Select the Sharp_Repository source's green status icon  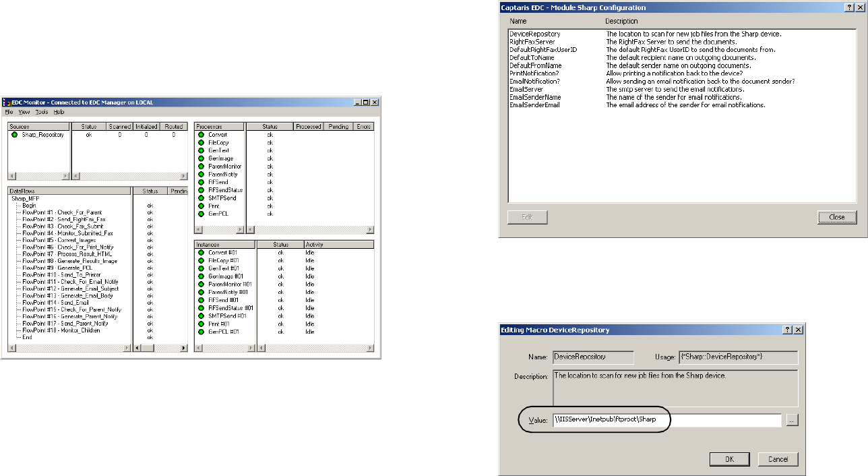(15, 135)
